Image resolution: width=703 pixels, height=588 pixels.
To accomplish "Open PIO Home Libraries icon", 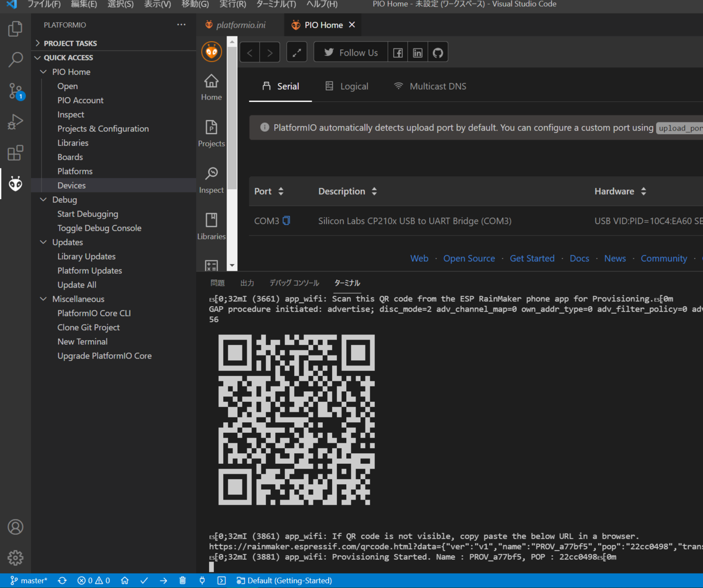I will pyautogui.click(x=211, y=227).
